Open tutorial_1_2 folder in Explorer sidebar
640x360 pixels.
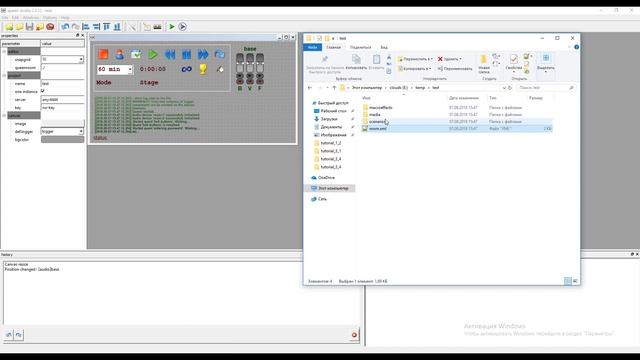click(x=331, y=143)
